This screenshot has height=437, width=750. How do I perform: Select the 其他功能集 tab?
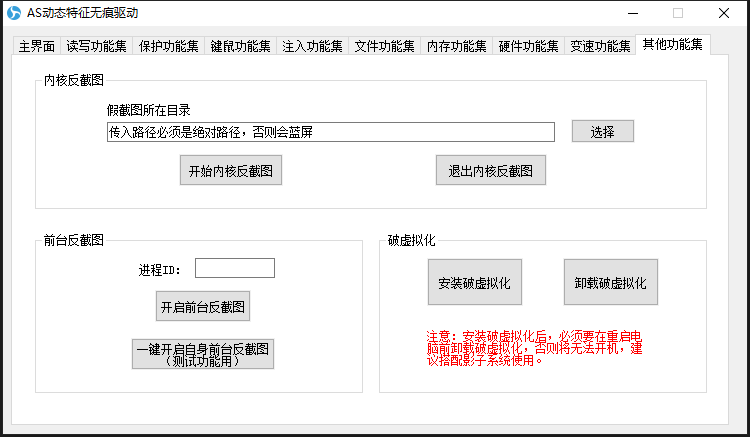point(672,45)
